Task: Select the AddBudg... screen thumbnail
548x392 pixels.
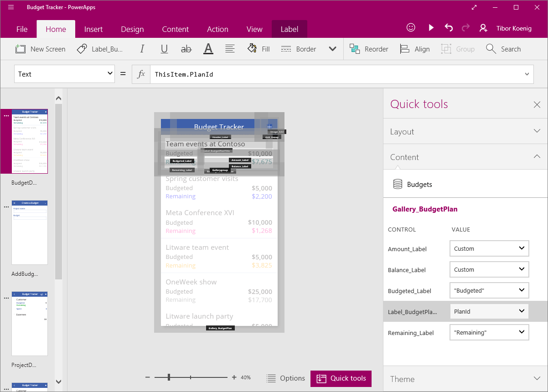Action: pyautogui.click(x=30, y=232)
